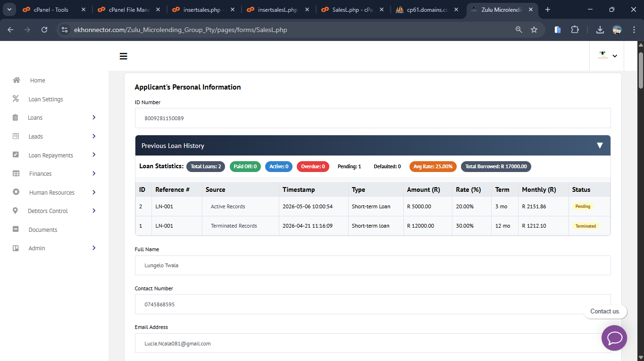Screen dimensions: 644x361
Task: Open a new browser tab with plus
Action: pyautogui.click(x=548, y=9)
